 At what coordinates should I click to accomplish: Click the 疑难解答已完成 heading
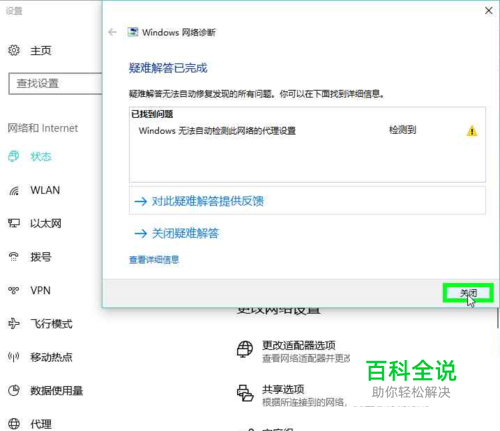pyautogui.click(x=168, y=68)
